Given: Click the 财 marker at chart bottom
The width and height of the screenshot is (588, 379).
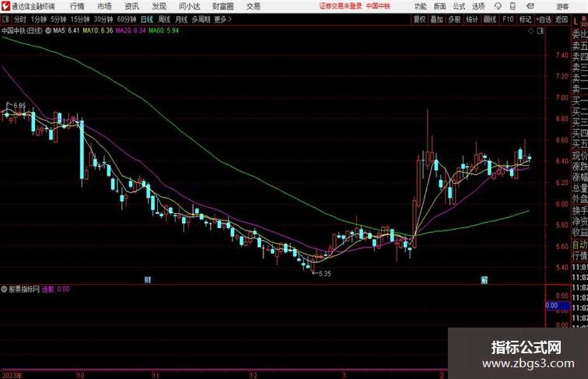Looking at the screenshot, I should pyautogui.click(x=147, y=279).
